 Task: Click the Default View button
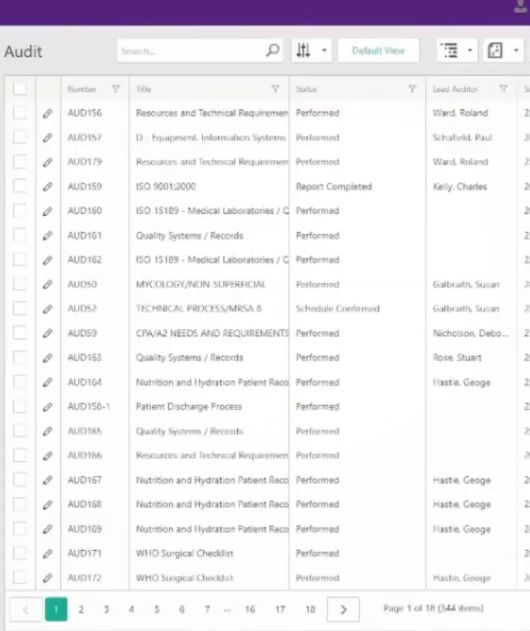(378, 51)
